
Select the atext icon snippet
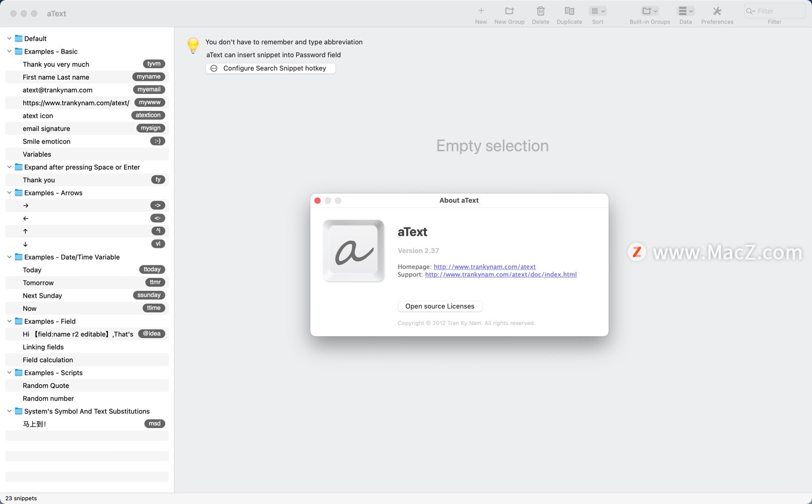[x=87, y=116]
